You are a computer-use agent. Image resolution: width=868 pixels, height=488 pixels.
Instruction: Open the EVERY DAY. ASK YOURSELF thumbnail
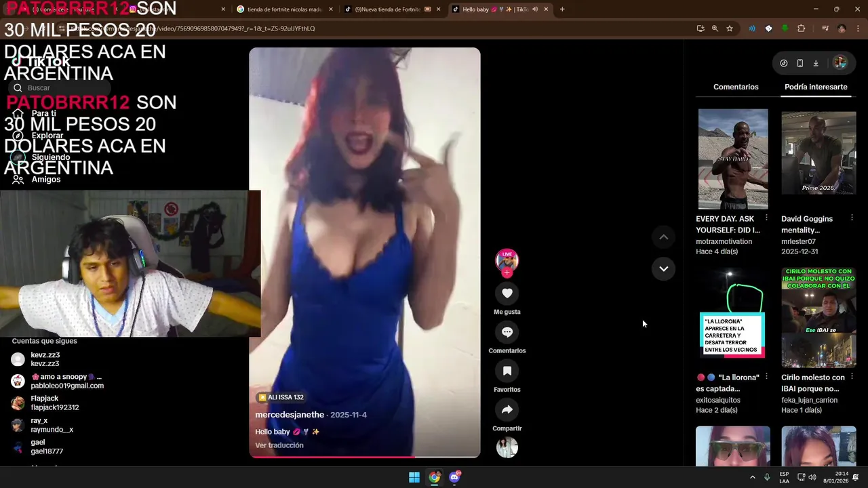click(733, 159)
